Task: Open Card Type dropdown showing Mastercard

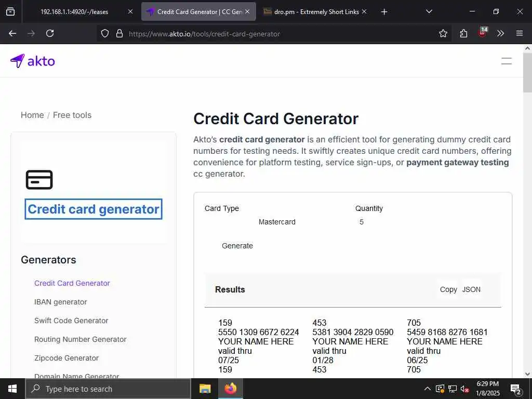Action: (x=277, y=222)
